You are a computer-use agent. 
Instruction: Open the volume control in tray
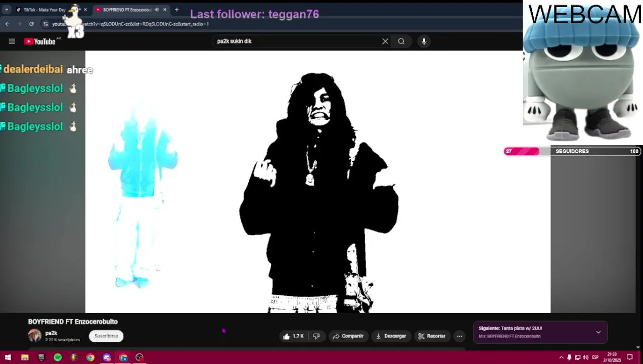pos(585,357)
